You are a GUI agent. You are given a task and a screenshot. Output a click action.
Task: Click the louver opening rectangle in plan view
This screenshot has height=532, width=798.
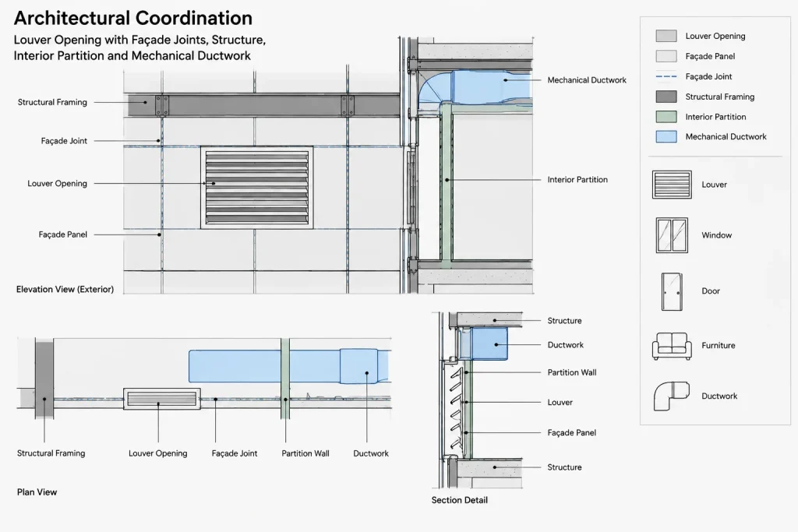(162, 398)
